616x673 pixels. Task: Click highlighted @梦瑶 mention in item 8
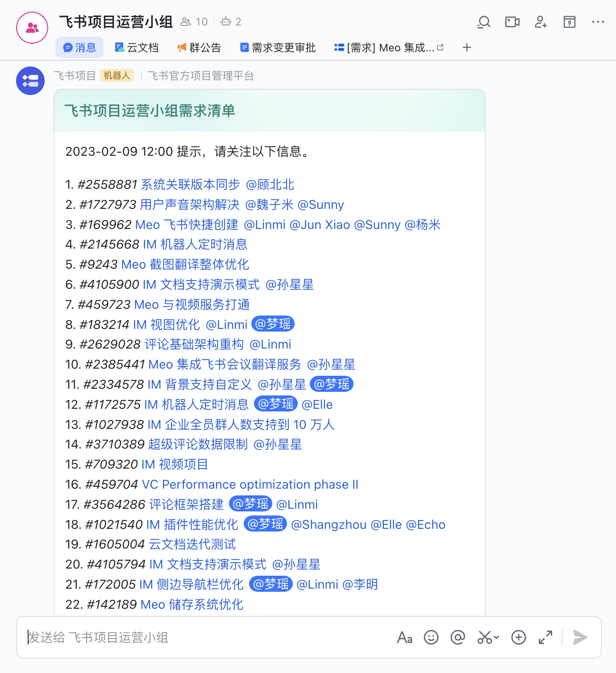tap(273, 324)
